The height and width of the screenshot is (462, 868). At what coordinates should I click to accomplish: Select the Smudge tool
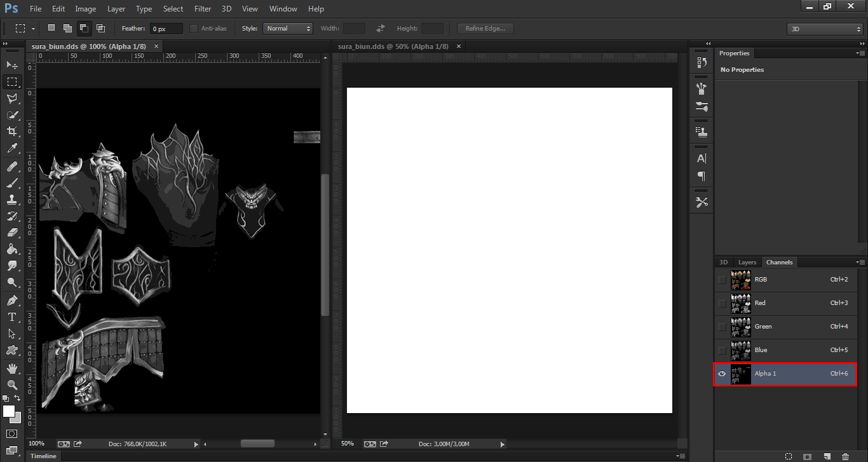click(x=12, y=266)
